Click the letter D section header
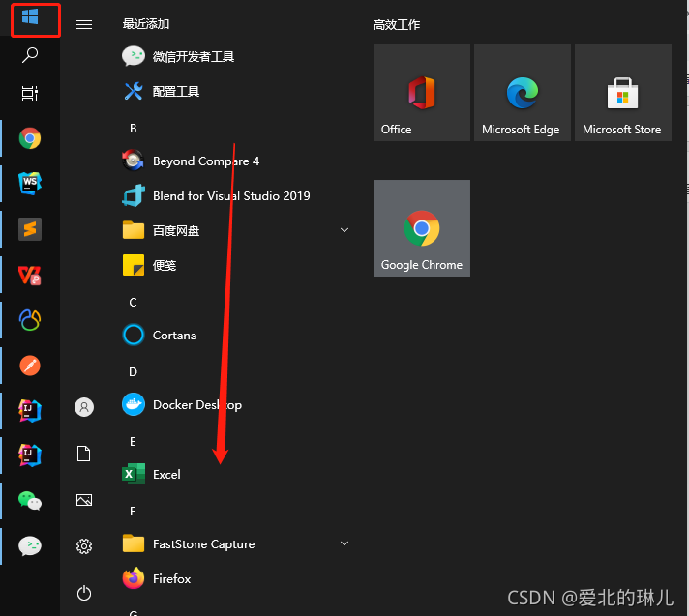This screenshot has width=689, height=616. click(x=134, y=372)
